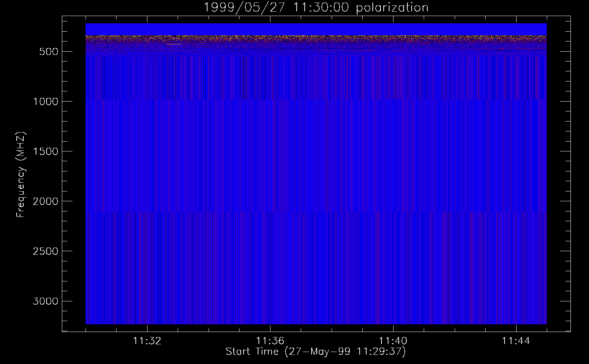The image size is (589, 364).
Task: Select the 1000 frequency axis label
Action: (46, 102)
